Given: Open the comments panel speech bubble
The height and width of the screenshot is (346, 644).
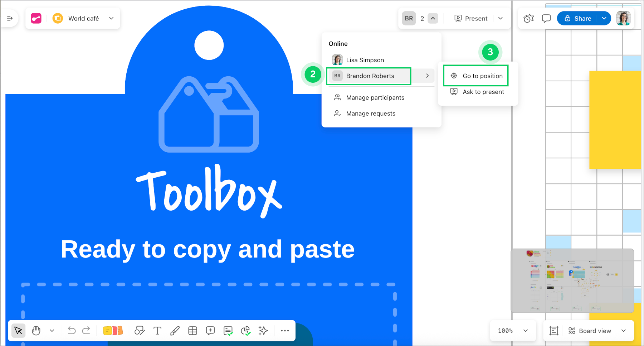Looking at the screenshot, I should [x=546, y=19].
